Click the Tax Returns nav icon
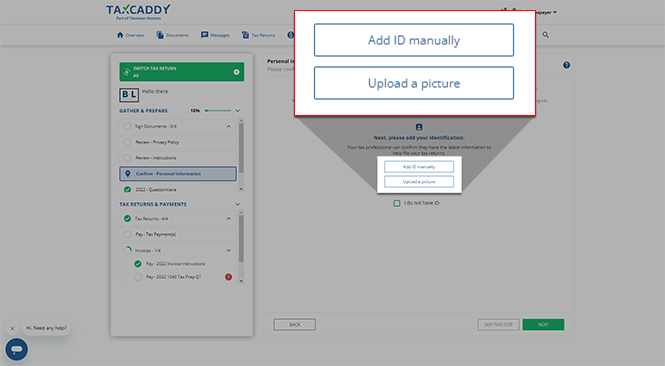 (x=245, y=35)
